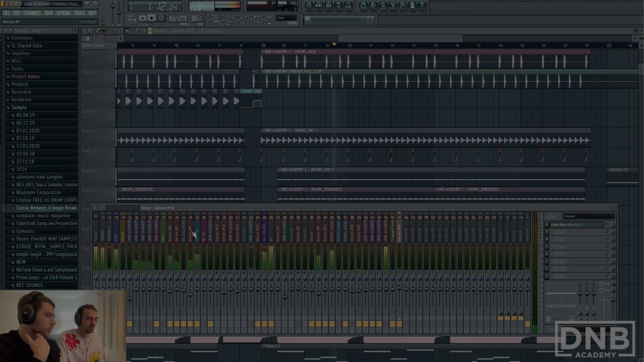Open the mixer input (none) dropdown
Screen dimensions: 644x362
click(x=589, y=217)
